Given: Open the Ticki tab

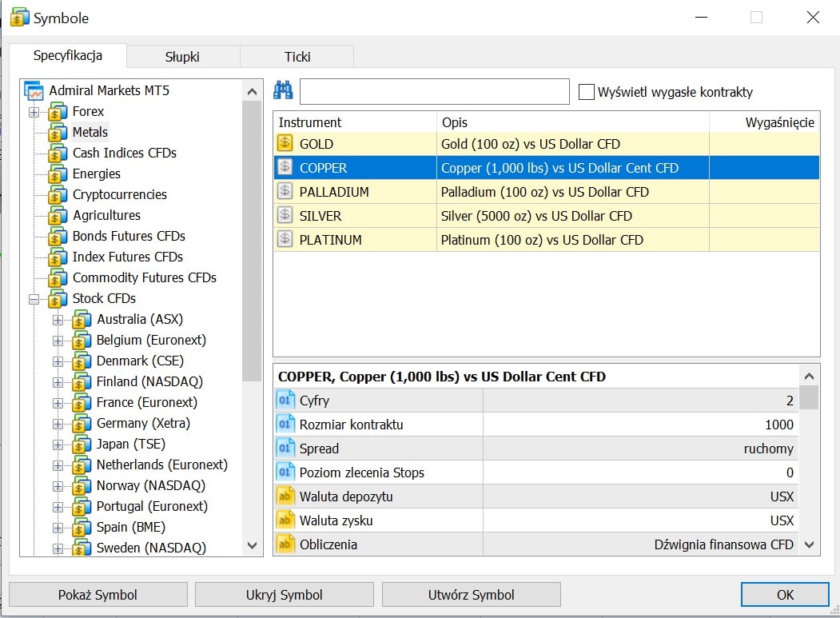Looking at the screenshot, I should [297, 57].
